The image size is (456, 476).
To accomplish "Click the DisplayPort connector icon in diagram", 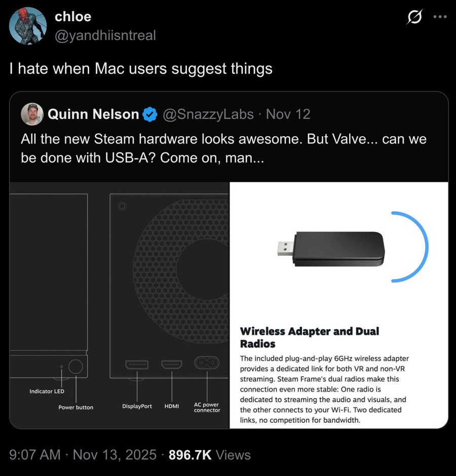I will coord(137,365).
